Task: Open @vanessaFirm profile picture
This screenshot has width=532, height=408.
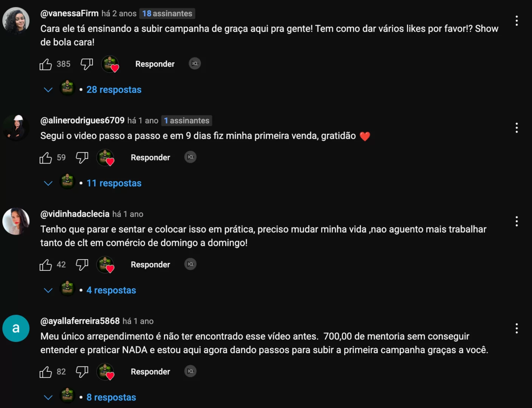Action: pyautogui.click(x=16, y=21)
